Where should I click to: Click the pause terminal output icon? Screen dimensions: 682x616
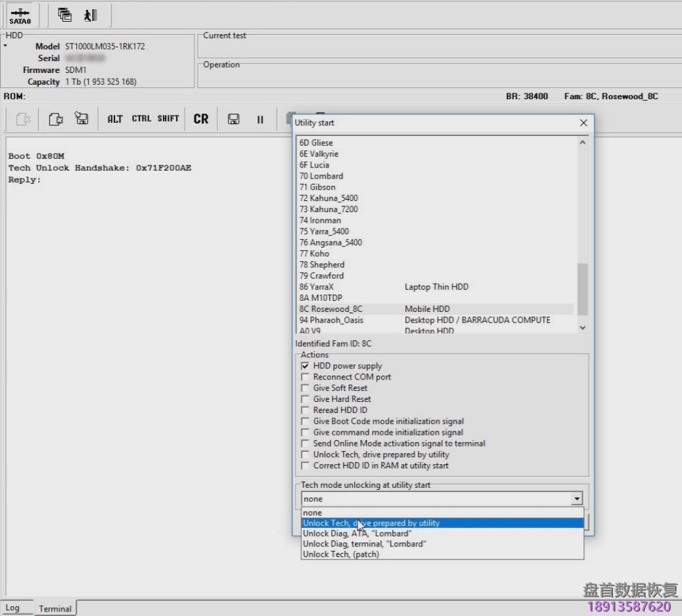[x=260, y=120]
